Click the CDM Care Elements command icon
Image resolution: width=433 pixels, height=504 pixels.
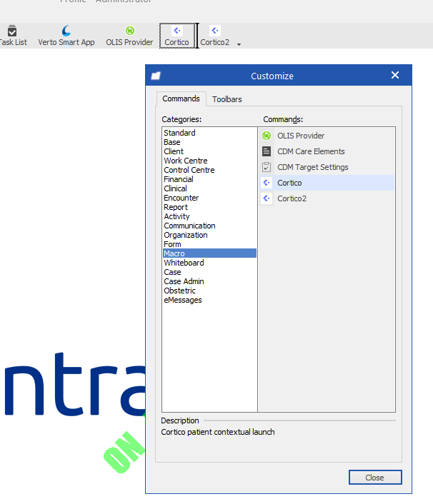pos(267,151)
